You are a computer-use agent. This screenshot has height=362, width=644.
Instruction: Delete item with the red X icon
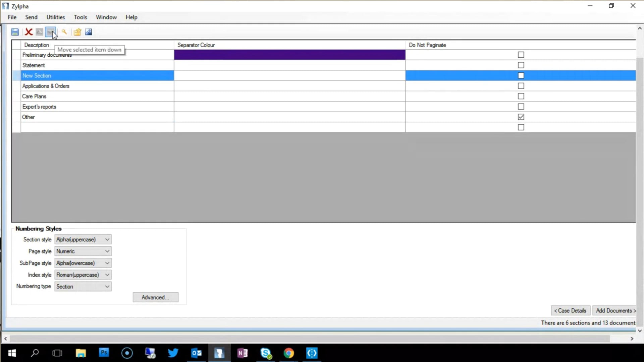pos(29,32)
